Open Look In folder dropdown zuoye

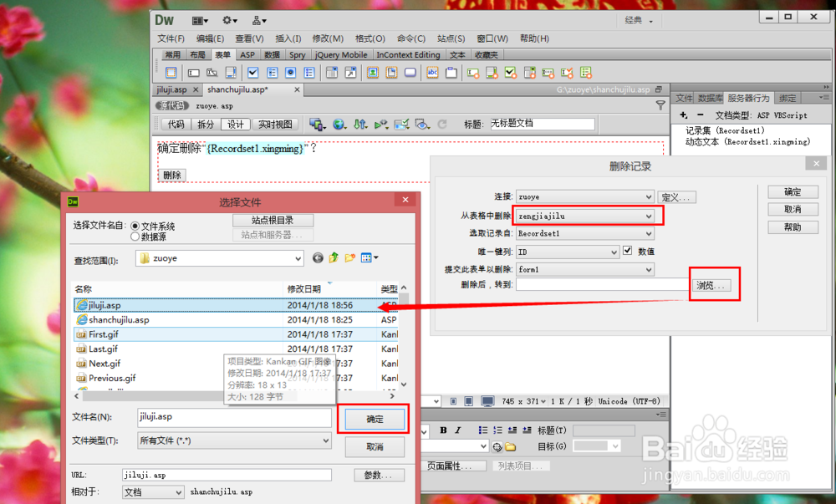(220, 258)
